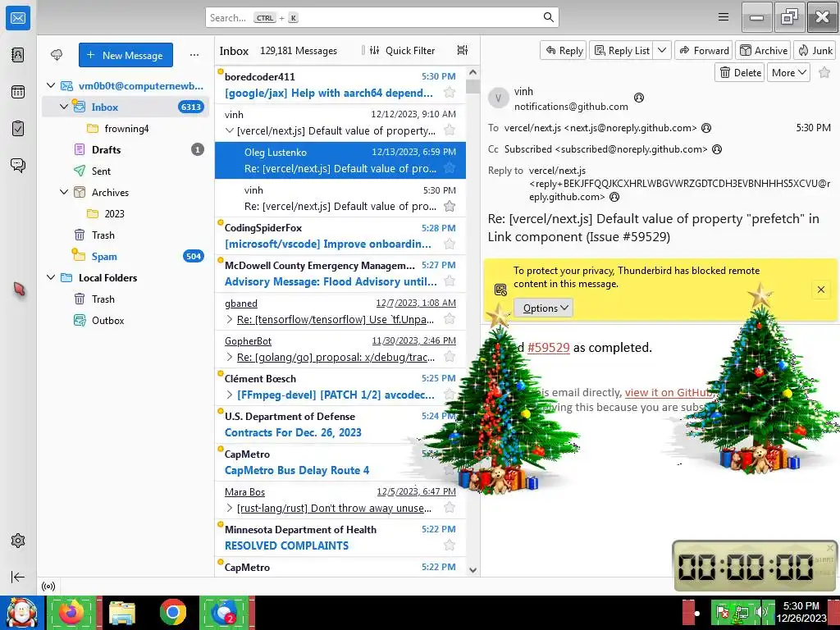Open folder pane options (three dots)
This screenshot has height=630, width=840.
tap(194, 55)
